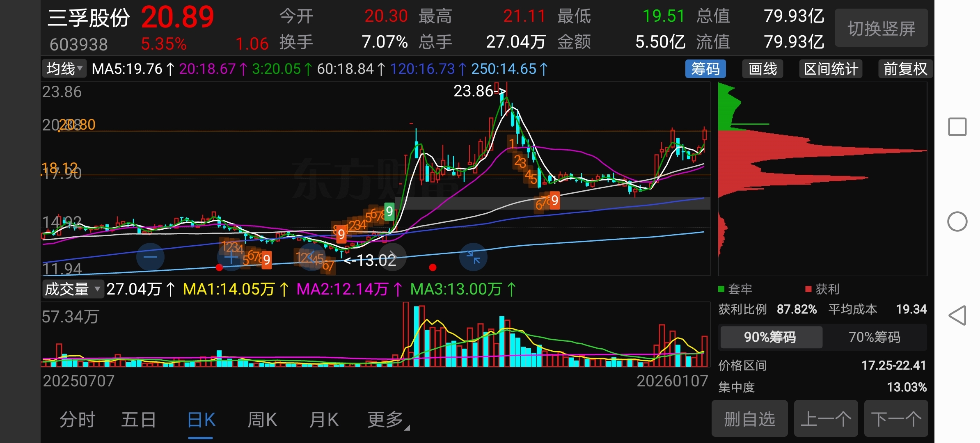Viewport: 980px width, 443px height.
Task: Select the 70%筹码 option
Action: click(x=874, y=337)
